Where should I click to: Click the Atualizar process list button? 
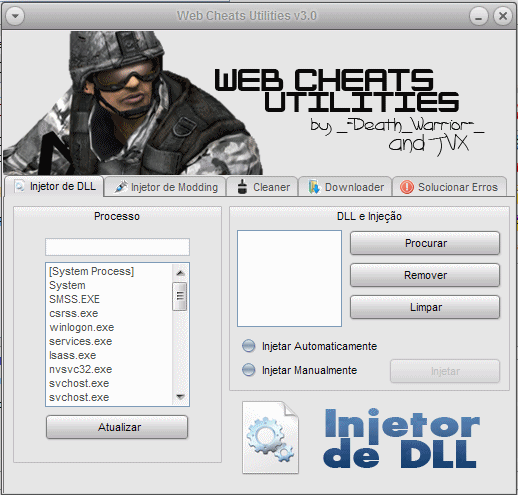117,427
